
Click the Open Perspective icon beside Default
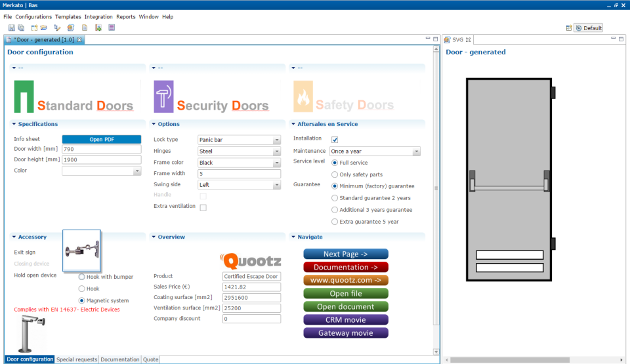tap(568, 28)
